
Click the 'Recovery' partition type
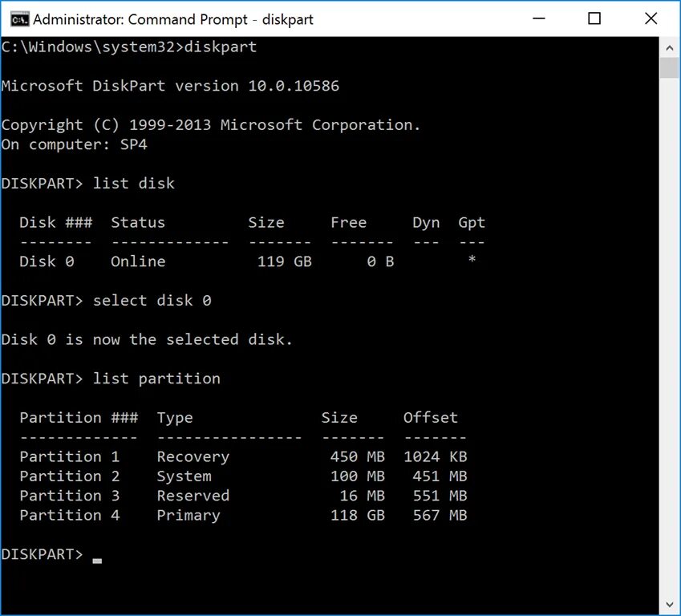[193, 457]
